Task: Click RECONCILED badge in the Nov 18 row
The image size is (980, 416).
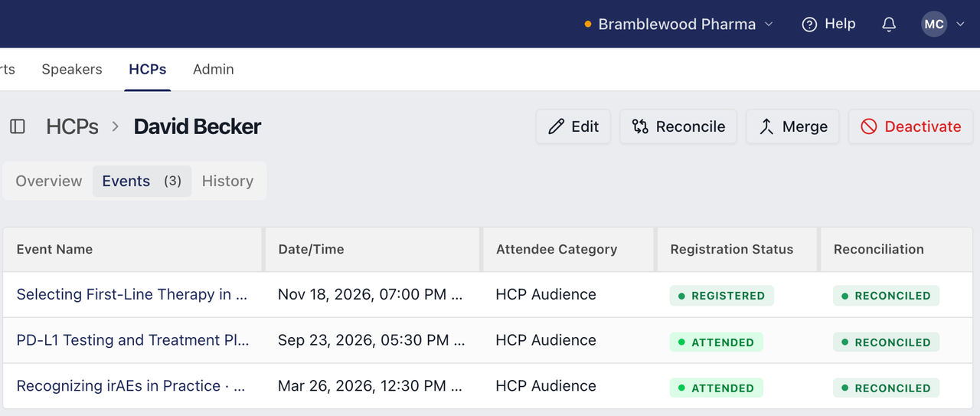Action: click(x=886, y=296)
